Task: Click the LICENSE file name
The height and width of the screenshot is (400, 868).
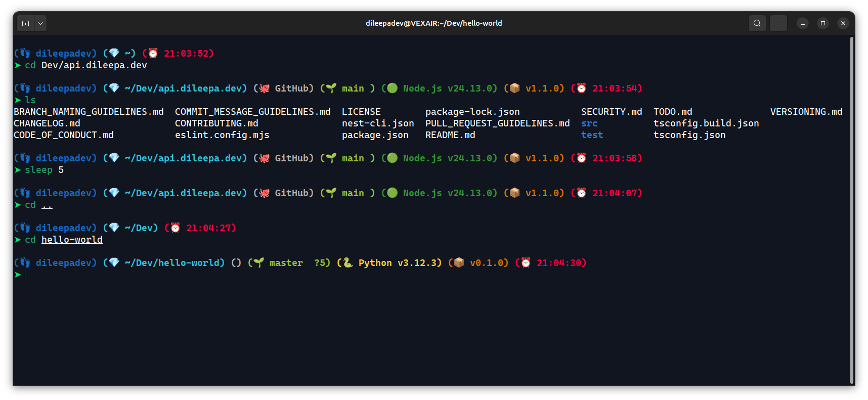Action: point(361,112)
